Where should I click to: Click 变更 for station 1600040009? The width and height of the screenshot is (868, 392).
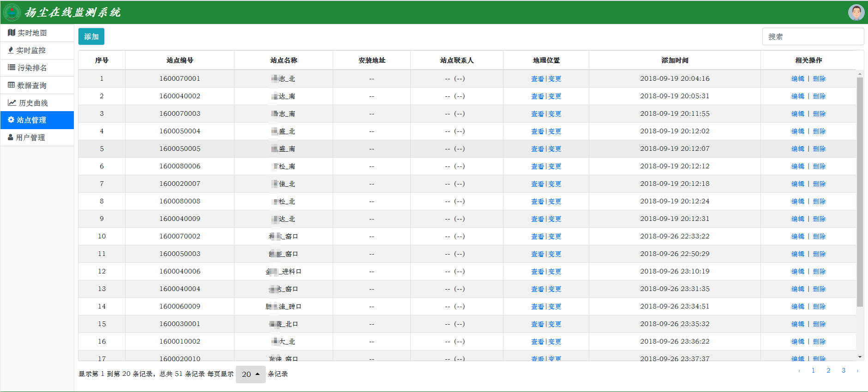point(555,219)
